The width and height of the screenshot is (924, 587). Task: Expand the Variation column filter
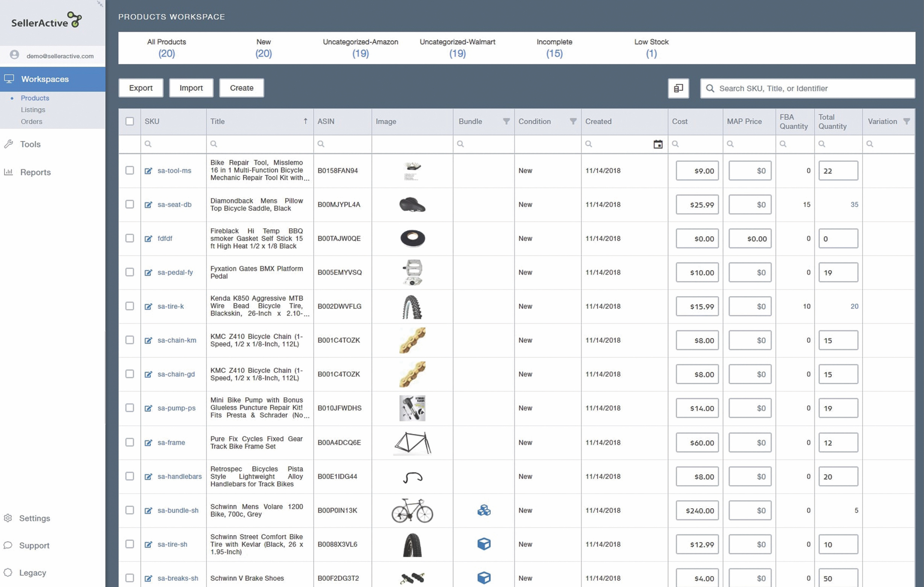pos(906,121)
